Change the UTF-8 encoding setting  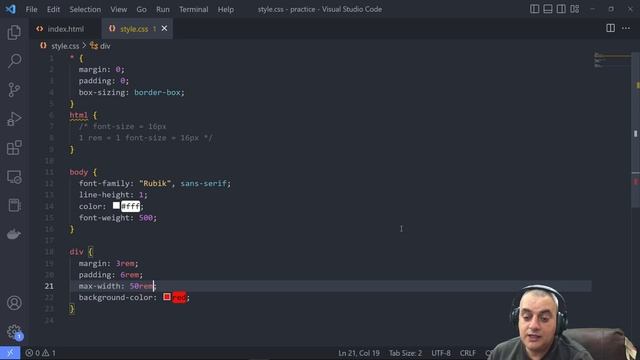(x=441, y=353)
